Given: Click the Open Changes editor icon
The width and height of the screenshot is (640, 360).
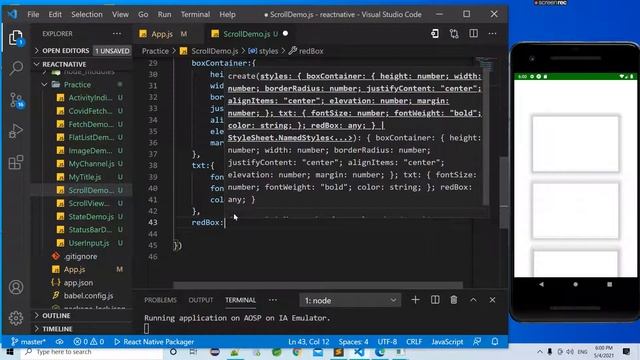Looking at the screenshot, I should click(435, 34).
